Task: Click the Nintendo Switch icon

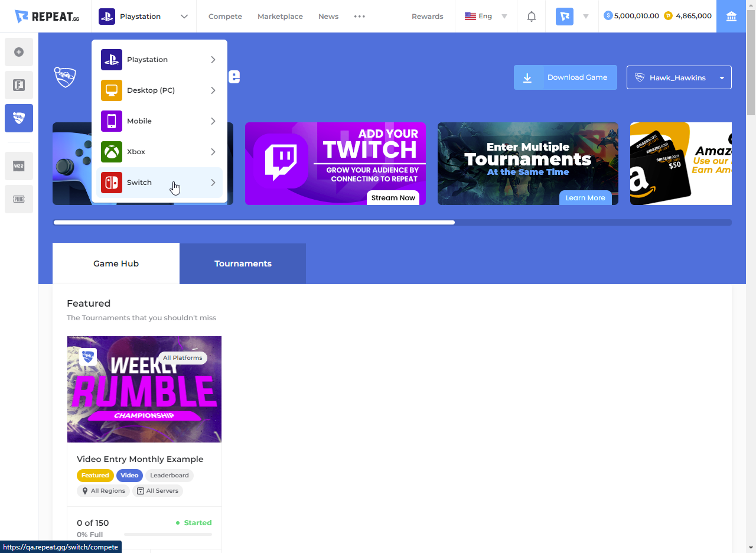Action: coord(112,183)
